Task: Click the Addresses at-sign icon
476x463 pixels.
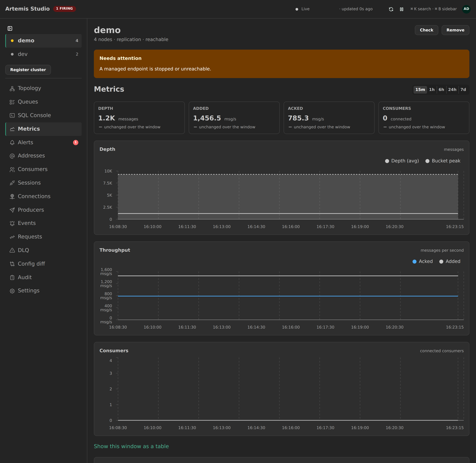Action: pos(12,156)
